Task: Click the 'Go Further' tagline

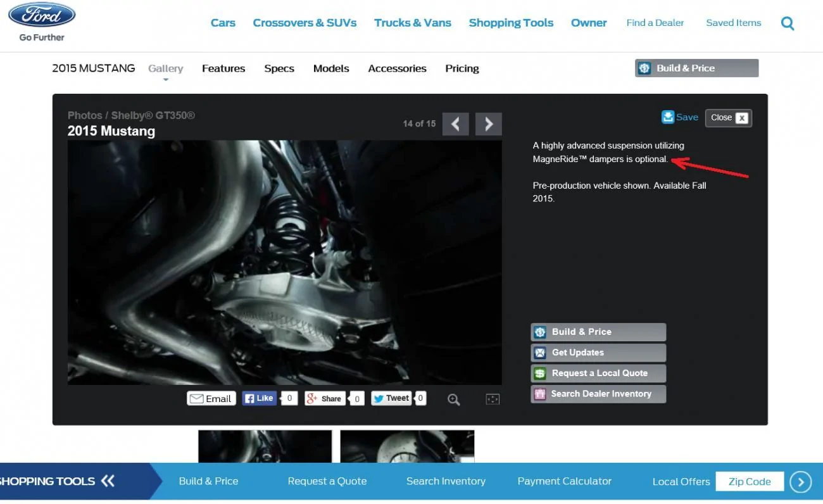Action: coord(42,37)
